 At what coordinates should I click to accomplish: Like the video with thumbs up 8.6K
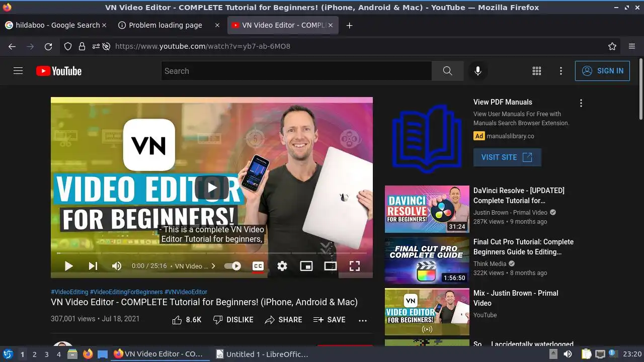tap(187, 320)
